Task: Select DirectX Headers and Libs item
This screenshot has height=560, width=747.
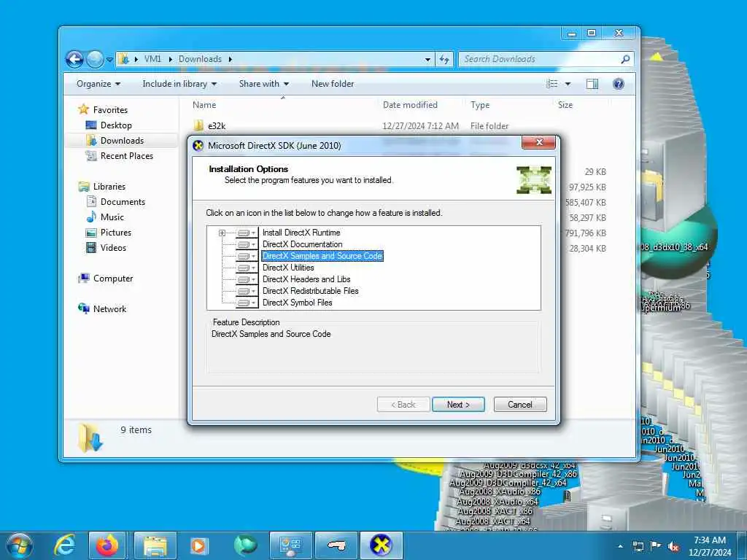Action: 306,279
